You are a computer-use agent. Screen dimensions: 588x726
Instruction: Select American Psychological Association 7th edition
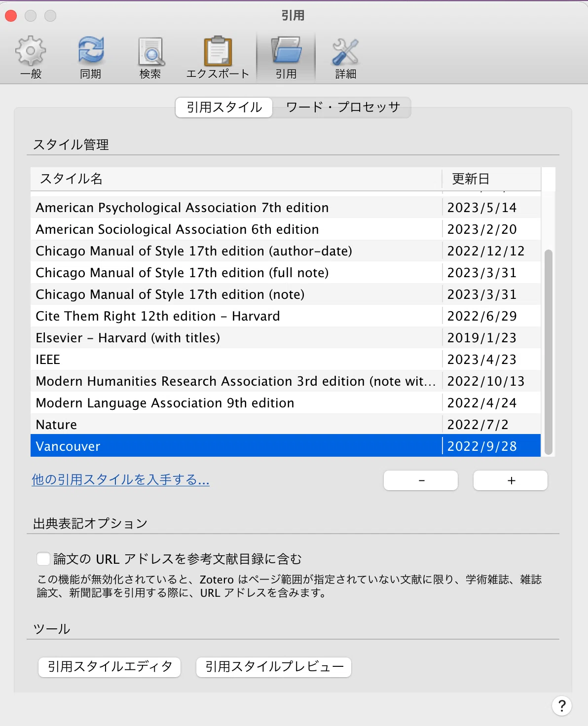286,208
